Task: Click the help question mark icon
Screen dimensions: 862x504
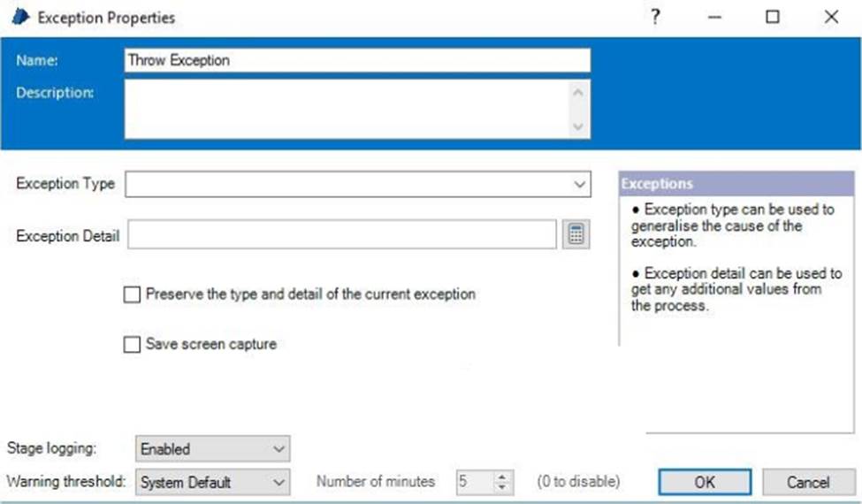Action: click(655, 17)
